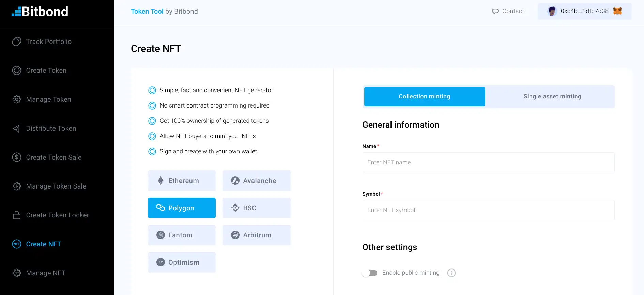Open Manage Token Sale page
Image resolution: width=644 pixels, height=295 pixels.
click(56, 186)
